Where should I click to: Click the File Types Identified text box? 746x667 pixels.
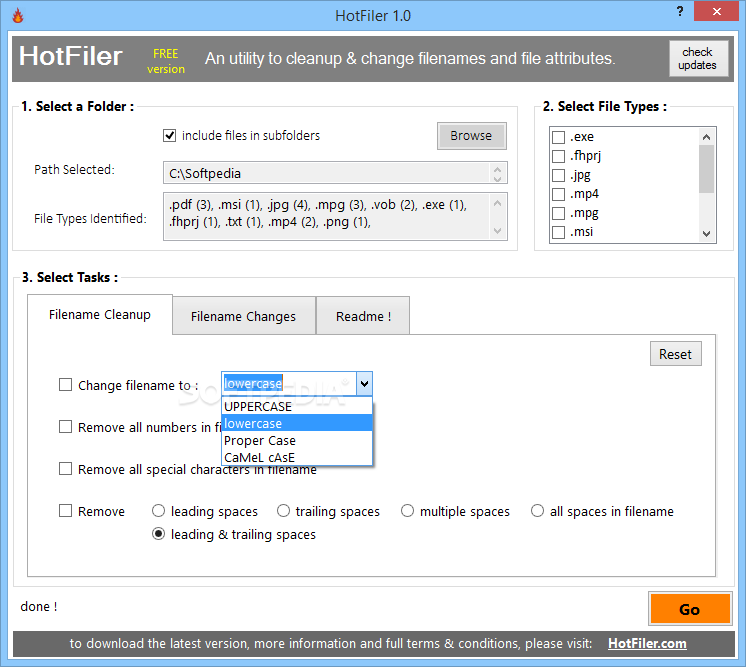[335, 216]
